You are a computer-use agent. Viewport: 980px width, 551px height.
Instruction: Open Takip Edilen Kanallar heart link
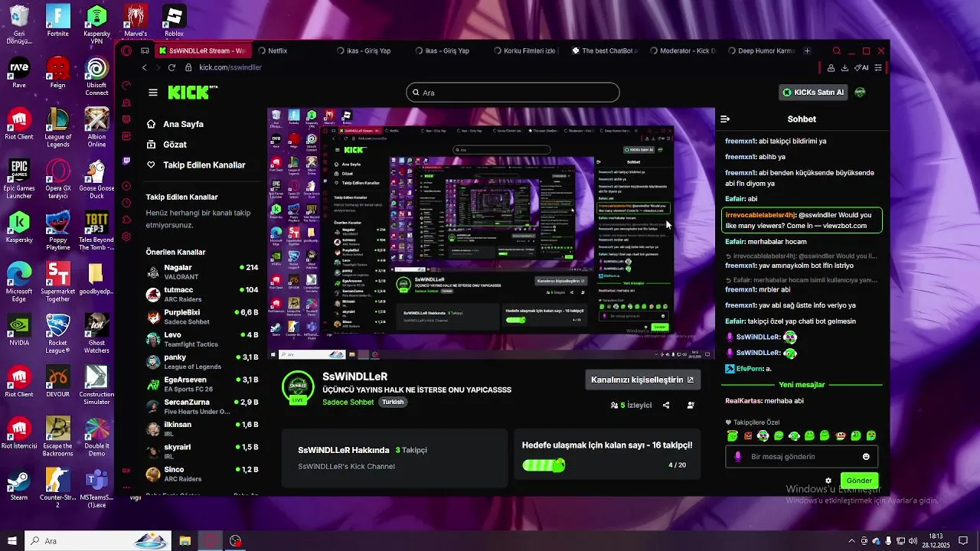pyautogui.click(x=196, y=165)
